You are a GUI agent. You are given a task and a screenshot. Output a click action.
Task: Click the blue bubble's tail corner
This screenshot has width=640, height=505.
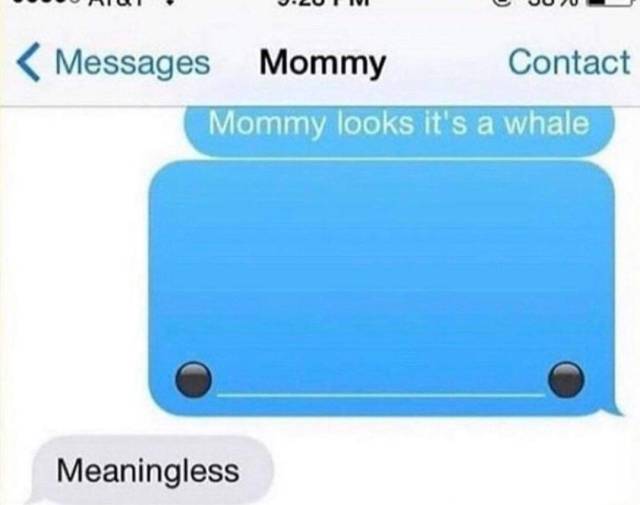[x=612, y=409]
